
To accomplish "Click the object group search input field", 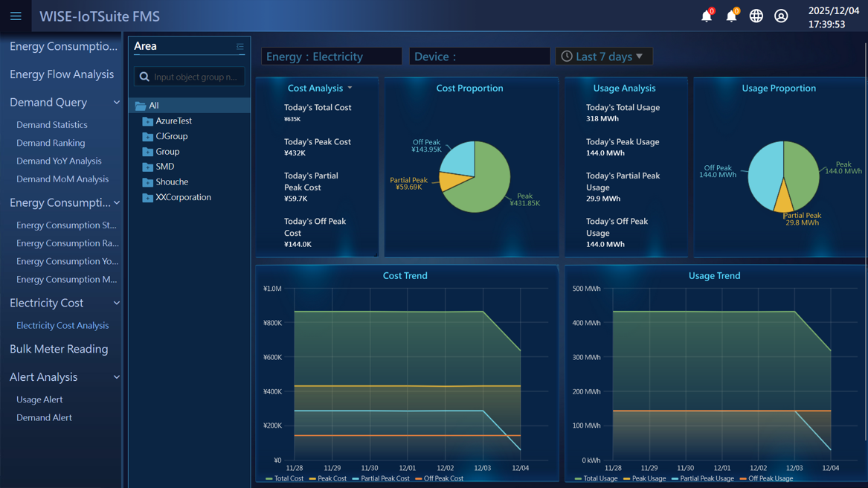I will (x=190, y=76).
